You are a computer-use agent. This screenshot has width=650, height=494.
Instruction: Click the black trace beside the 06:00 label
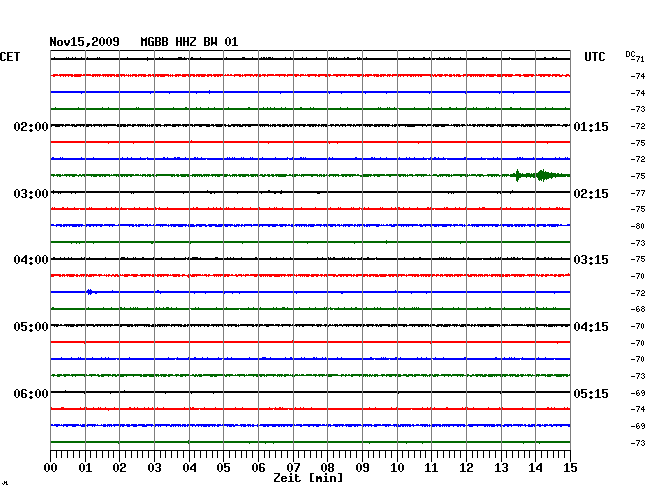(x=310, y=392)
